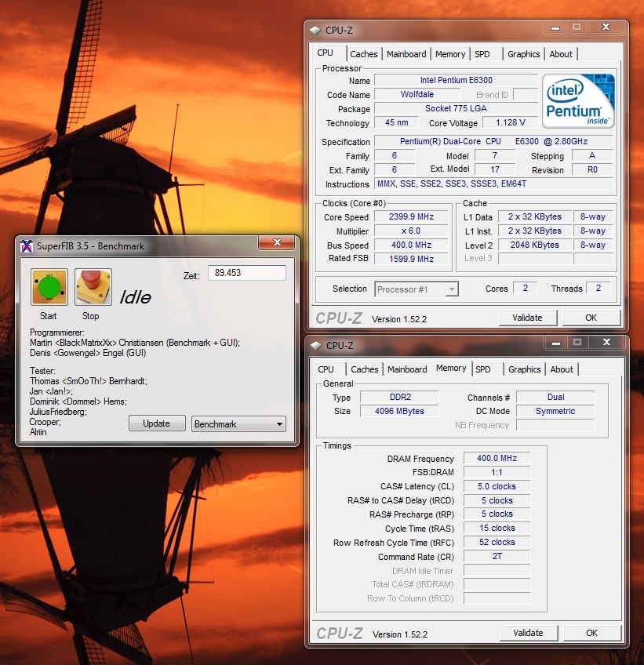
Task: Click the Specification field Pentium(R) Dual-Core
Action: (493, 141)
